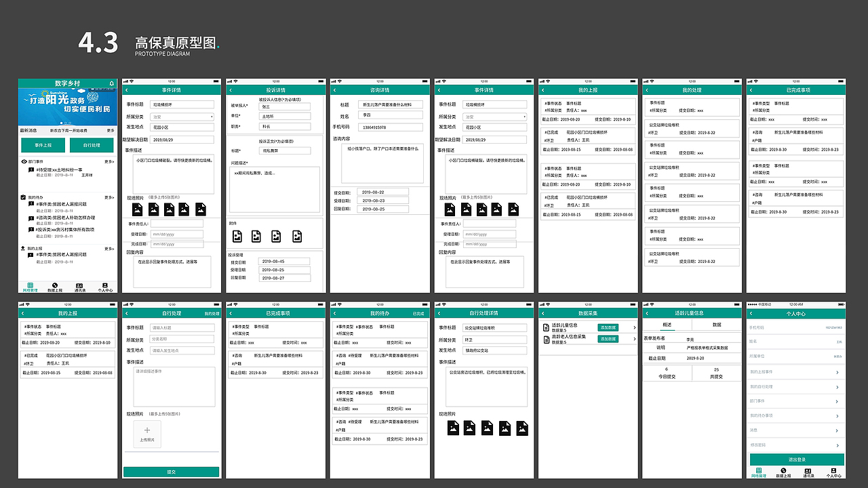
Task: Open last attachment icon under 附件 in 投诉详情
Action: tap(297, 236)
